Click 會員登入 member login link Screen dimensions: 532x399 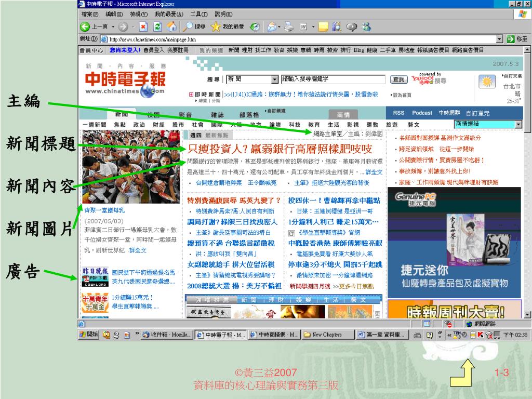click(x=154, y=50)
